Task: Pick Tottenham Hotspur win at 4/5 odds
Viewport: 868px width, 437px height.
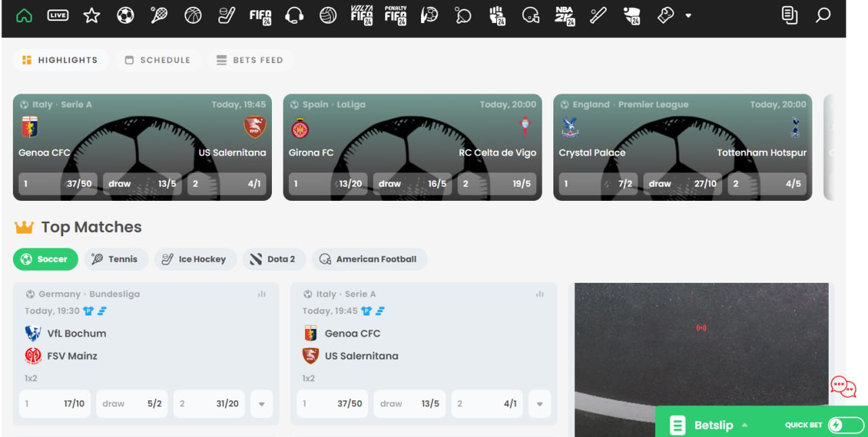Action: point(766,184)
